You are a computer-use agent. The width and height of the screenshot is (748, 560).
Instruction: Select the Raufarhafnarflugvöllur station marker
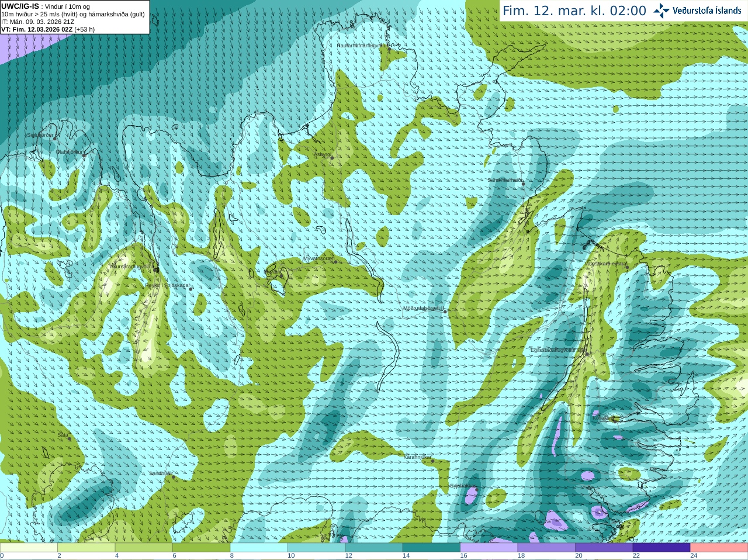[389, 49]
